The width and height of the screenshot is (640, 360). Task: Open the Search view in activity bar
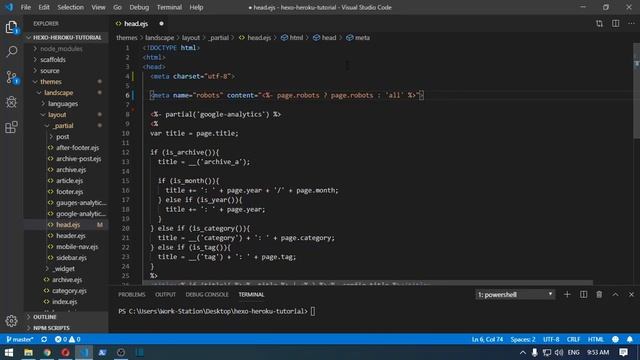[x=11, y=51]
